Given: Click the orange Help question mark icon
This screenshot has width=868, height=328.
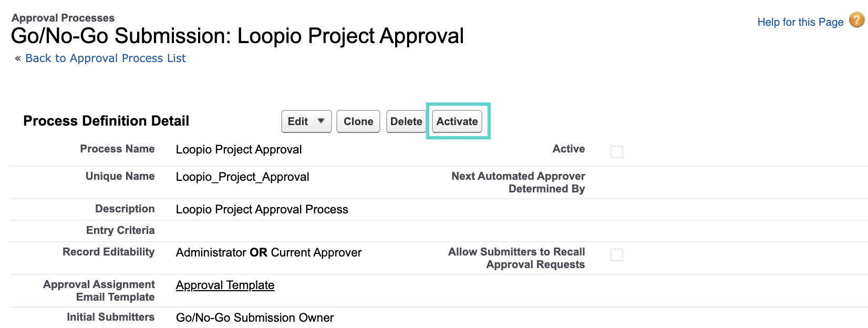Looking at the screenshot, I should (x=856, y=22).
